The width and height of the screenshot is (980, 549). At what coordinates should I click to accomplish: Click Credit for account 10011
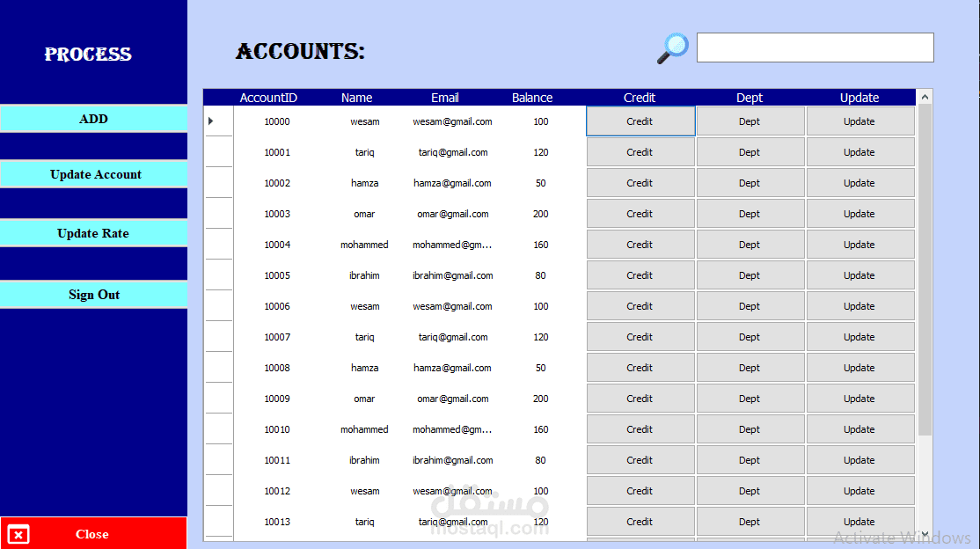point(640,460)
